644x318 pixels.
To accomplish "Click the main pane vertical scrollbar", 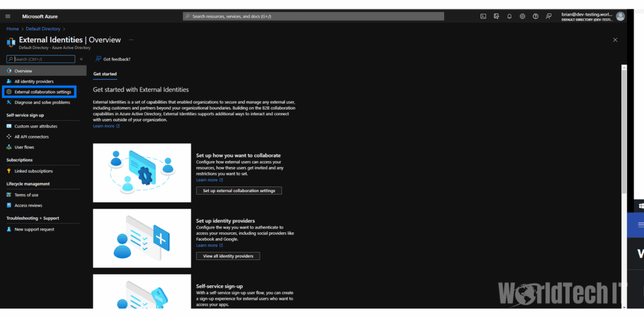I will pos(625,132).
